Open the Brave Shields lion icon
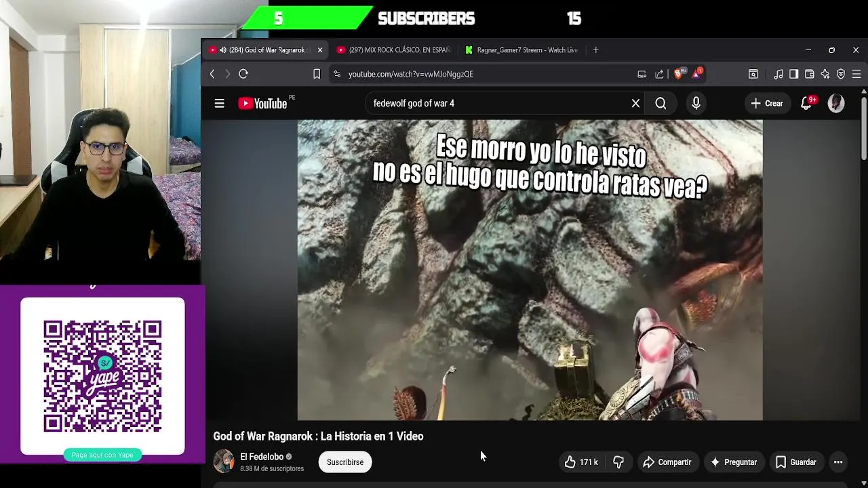Viewport: 868px width, 488px height. (679, 73)
